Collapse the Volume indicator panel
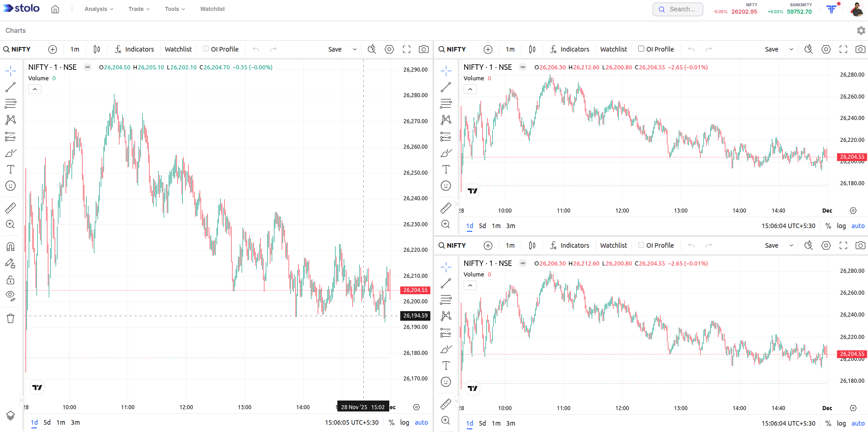The width and height of the screenshot is (868, 432). [35, 89]
